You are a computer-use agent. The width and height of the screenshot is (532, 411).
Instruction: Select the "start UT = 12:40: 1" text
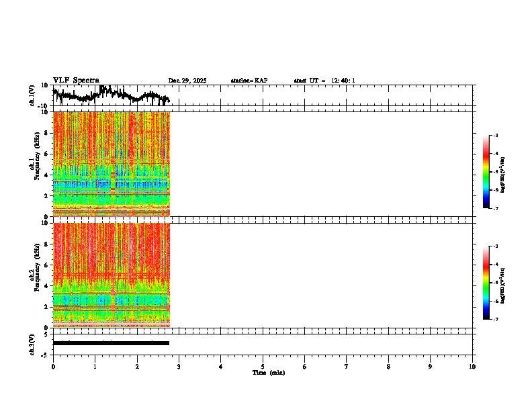coord(324,81)
